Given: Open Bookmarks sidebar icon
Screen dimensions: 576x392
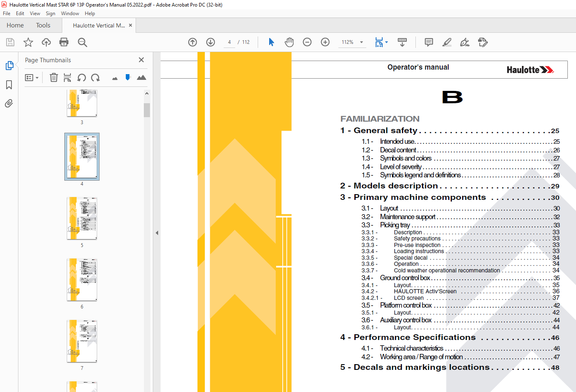Looking at the screenshot, I should click(x=9, y=85).
